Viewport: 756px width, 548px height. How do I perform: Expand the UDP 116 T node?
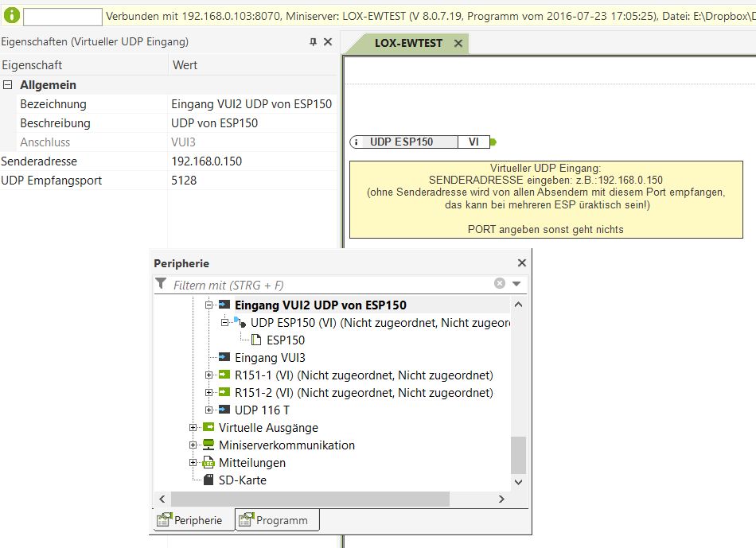(208, 410)
